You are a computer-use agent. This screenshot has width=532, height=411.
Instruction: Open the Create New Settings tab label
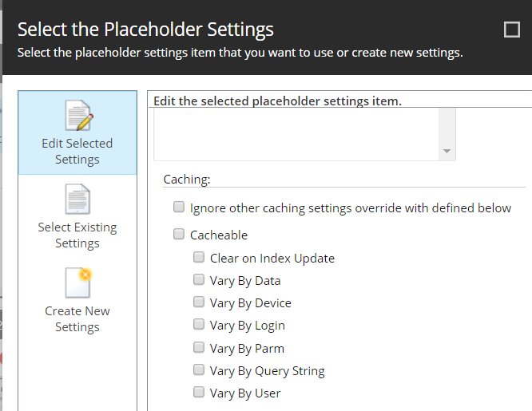tap(77, 318)
